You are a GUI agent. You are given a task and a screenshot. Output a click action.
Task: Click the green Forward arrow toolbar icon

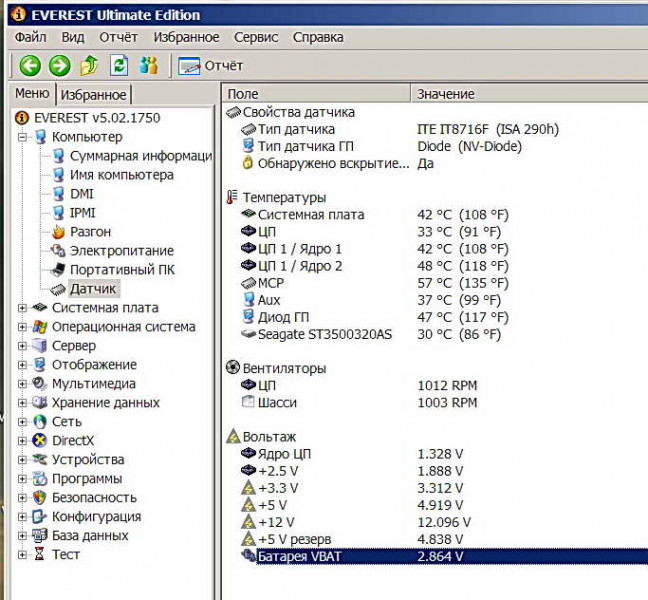click(x=60, y=66)
